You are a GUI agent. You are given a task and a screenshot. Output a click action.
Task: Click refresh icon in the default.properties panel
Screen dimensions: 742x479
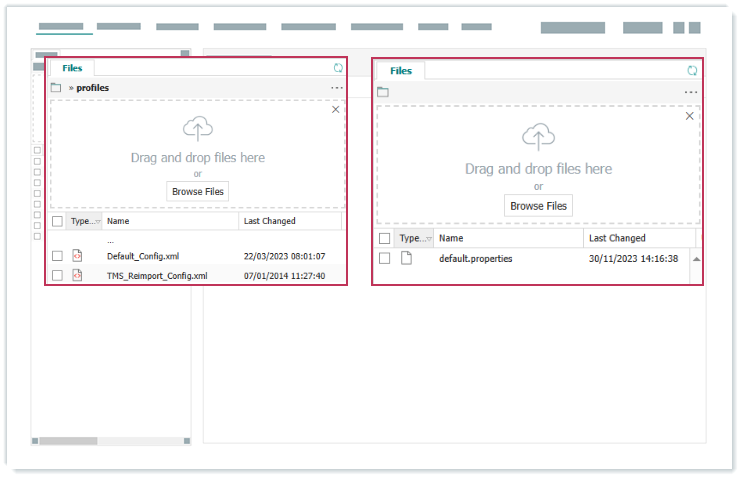692,71
